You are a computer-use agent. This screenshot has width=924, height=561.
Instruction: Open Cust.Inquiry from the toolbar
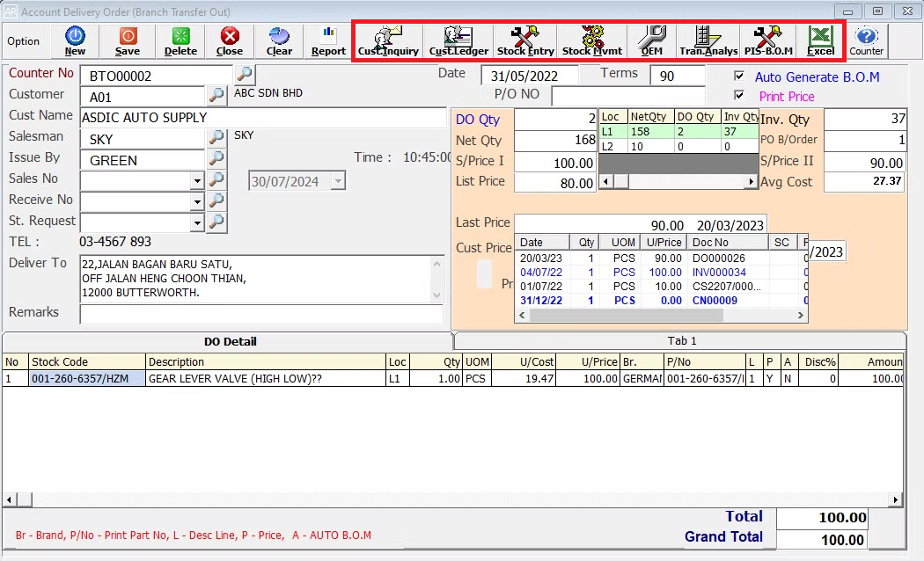point(388,41)
